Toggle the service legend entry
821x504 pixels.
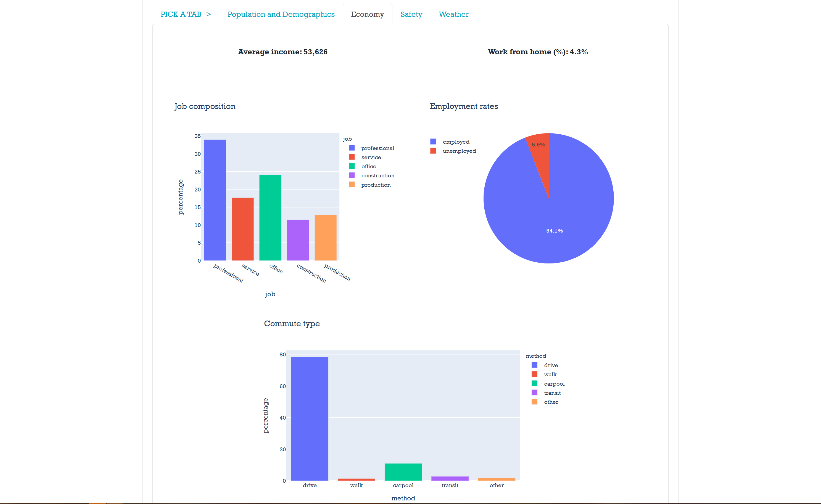[x=371, y=157]
